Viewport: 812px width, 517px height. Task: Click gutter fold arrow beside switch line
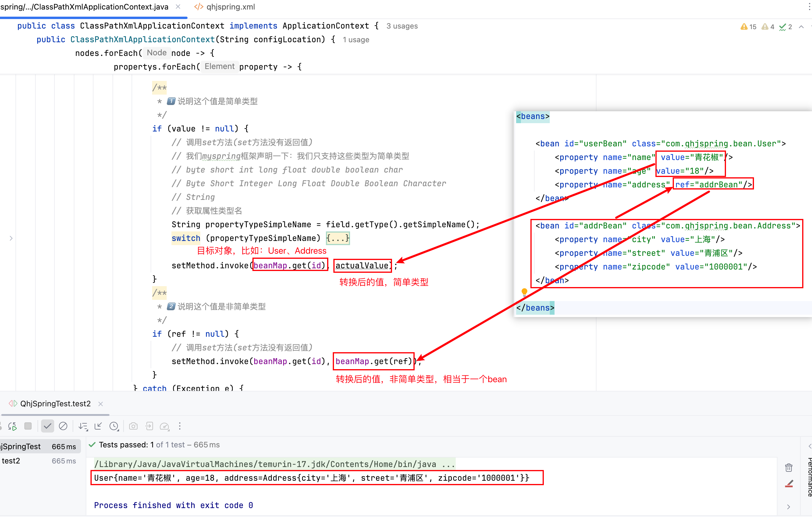[11, 238]
